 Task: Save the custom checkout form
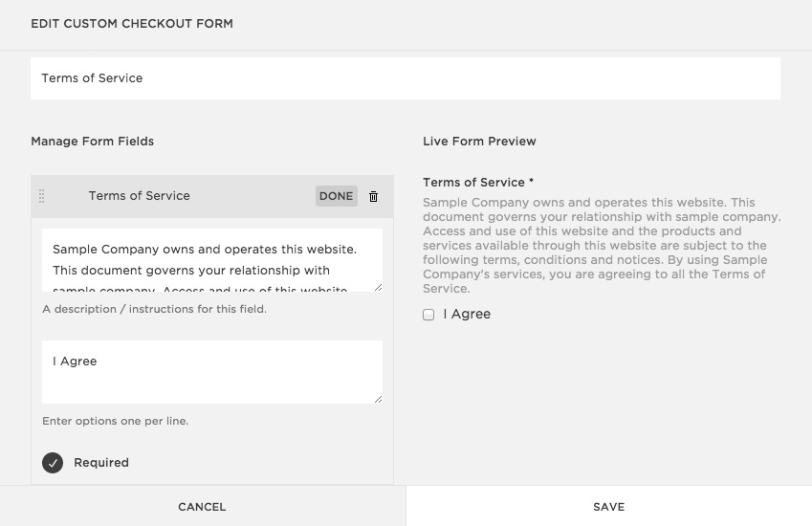[608, 507]
